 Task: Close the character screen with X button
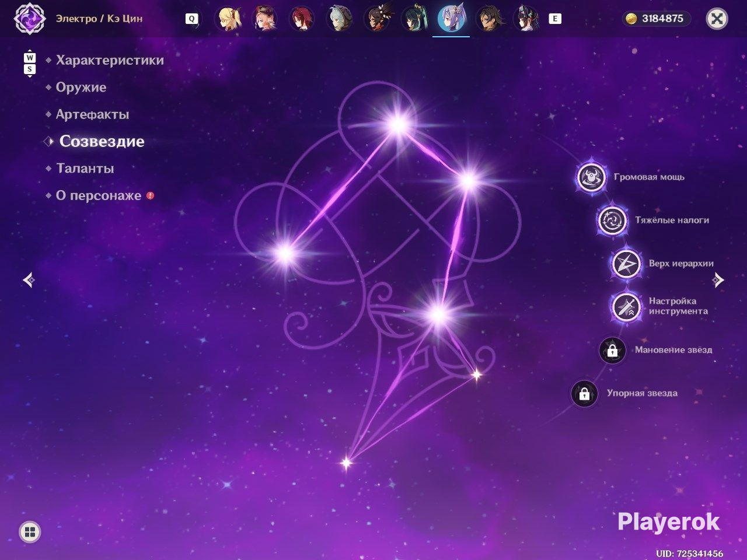tap(717, 19)
